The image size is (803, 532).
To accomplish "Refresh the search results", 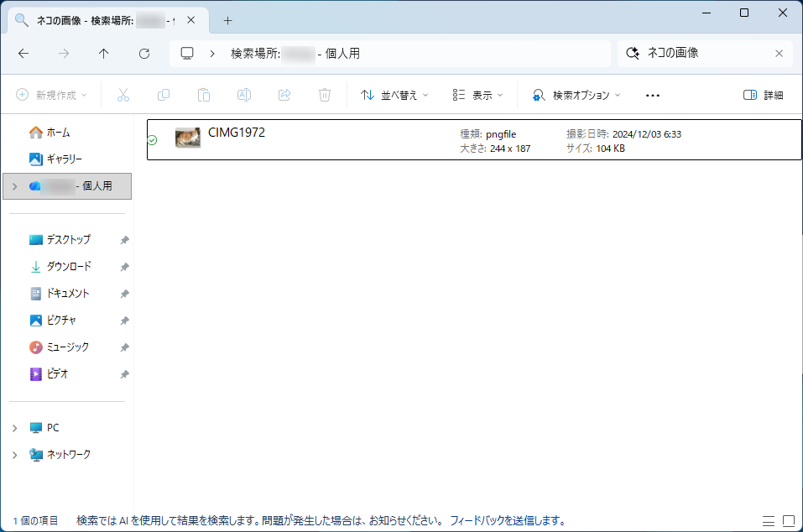I will tap(143, 53).
